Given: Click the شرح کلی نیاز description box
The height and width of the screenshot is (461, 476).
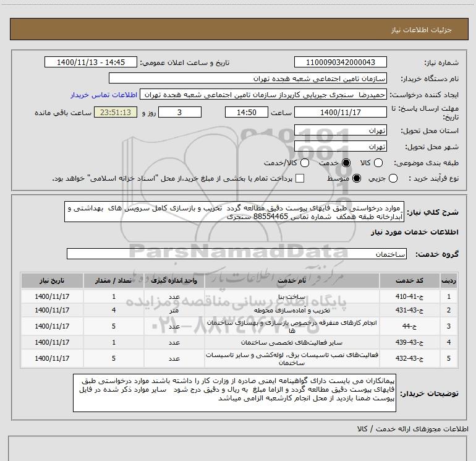Looking at the screenshot, I should coord(234,212).
